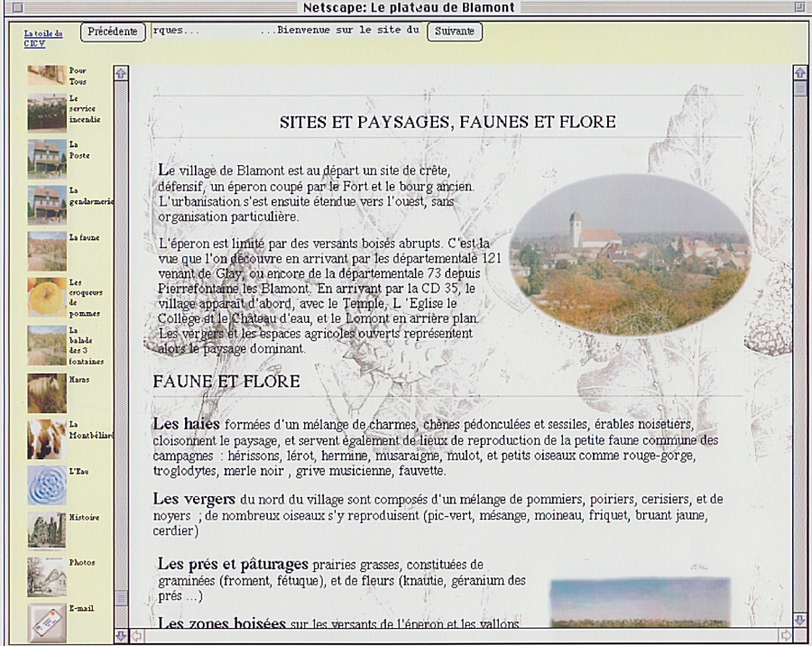812x646 pixels.
Task: Open the Histoire castle icon
Action: (x=46, y=531)
